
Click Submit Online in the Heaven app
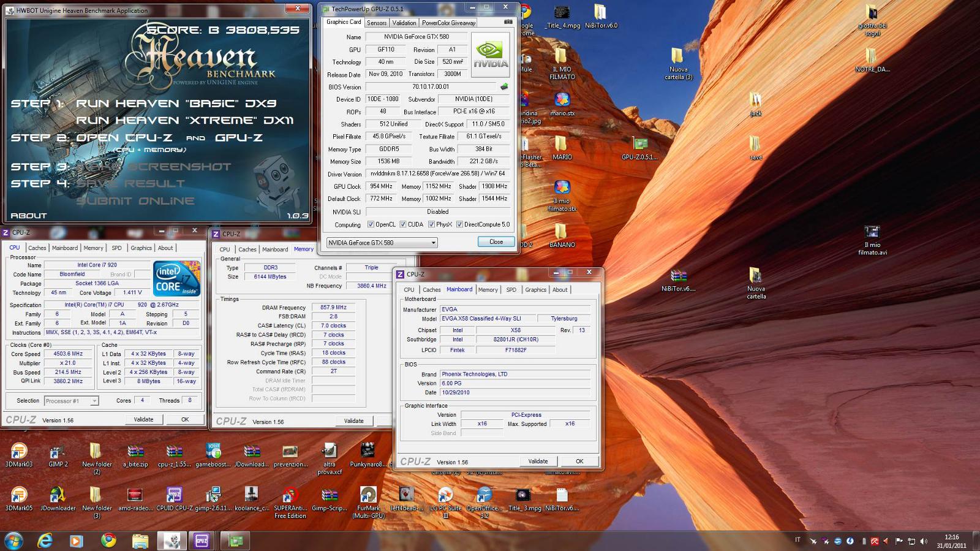coord(135,201)
